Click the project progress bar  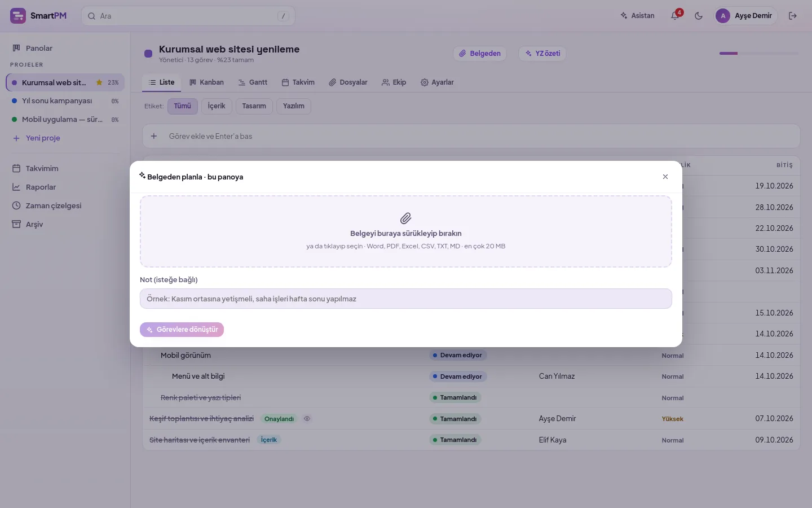(759, 54)
